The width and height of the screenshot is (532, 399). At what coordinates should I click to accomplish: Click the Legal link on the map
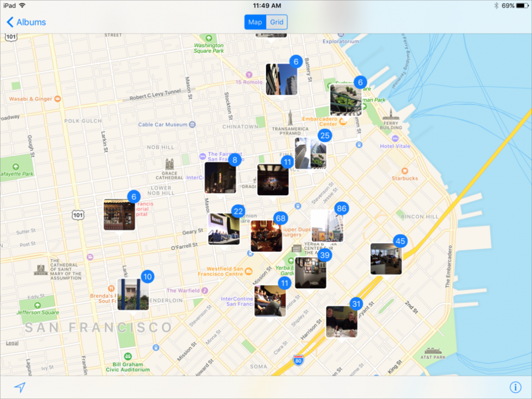tap(12, 343)
